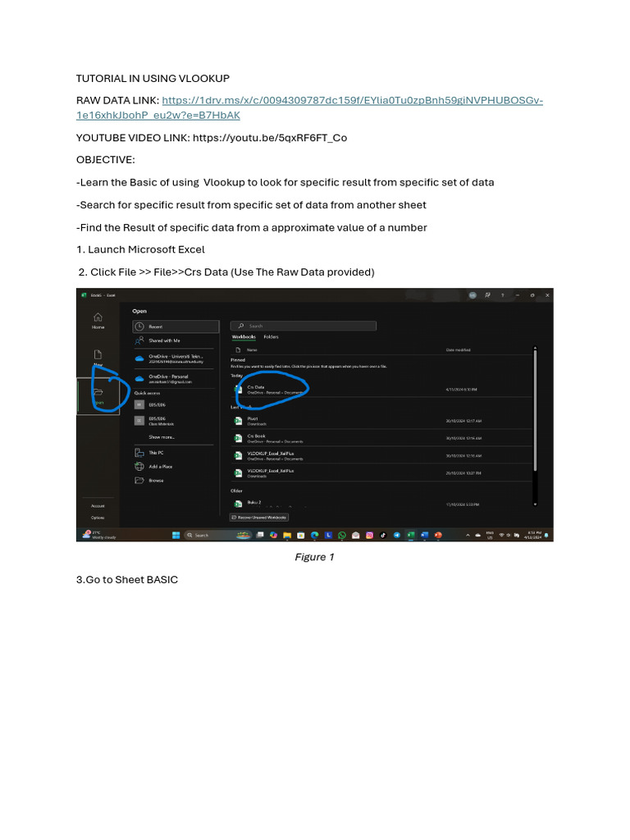Click Show more under Quick access
630x840 pixels.
(162, 437)
